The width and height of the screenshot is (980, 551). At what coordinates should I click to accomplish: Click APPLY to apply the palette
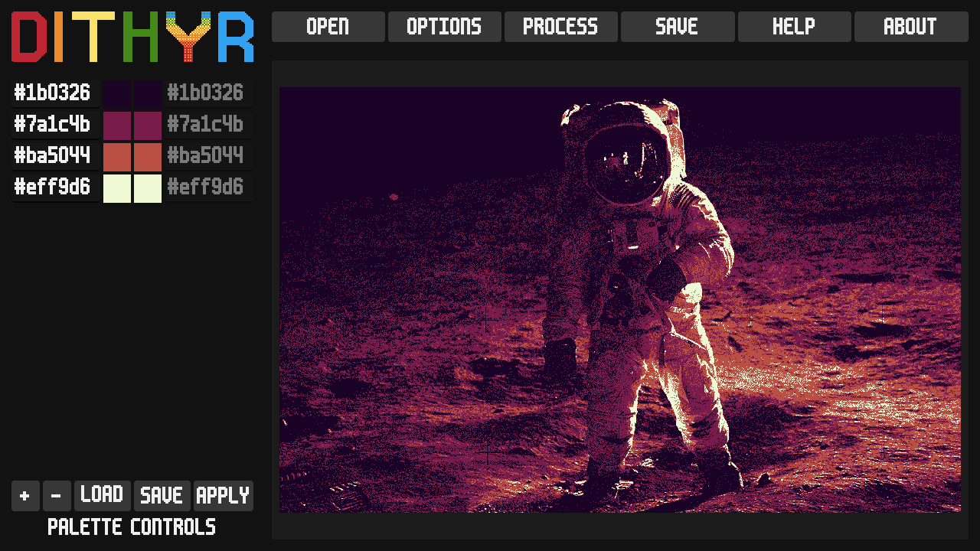coord(223,496)
